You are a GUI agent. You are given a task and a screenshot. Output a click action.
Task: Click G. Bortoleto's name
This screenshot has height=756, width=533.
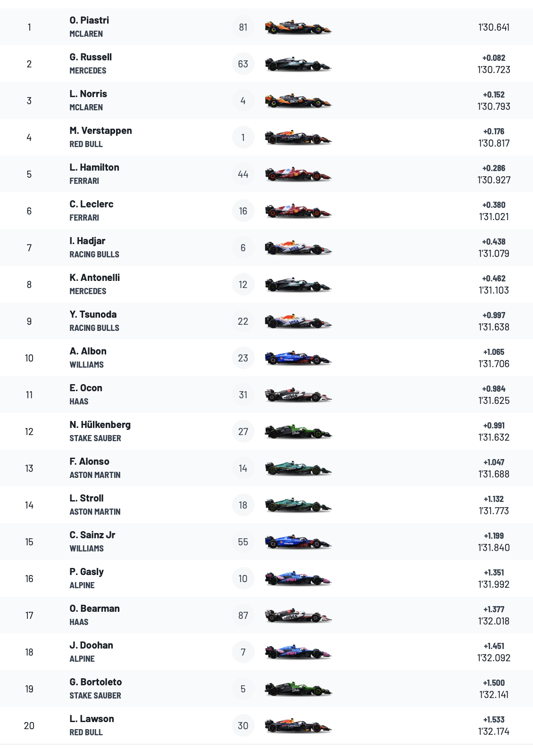95,682
